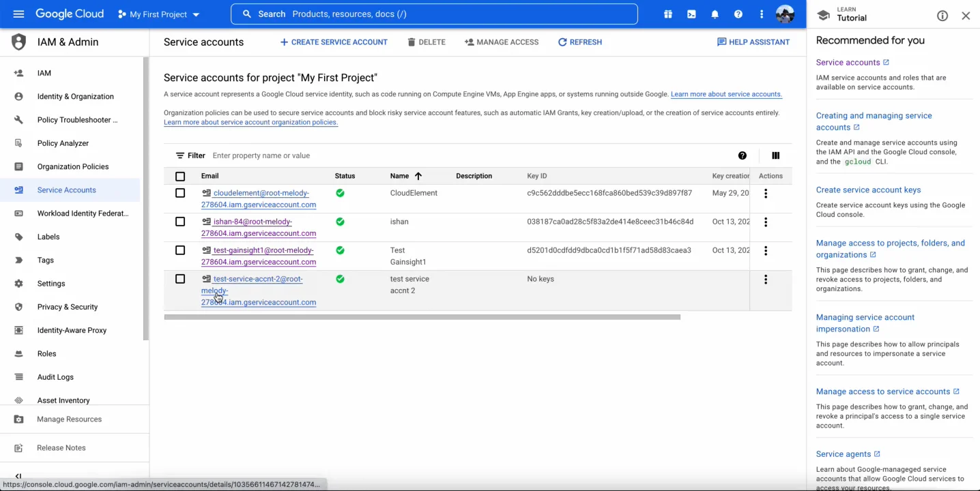This screenshot has width=980, height=491.
Task: Open the My First Project selector dropdown
Action: click(158, 14)
